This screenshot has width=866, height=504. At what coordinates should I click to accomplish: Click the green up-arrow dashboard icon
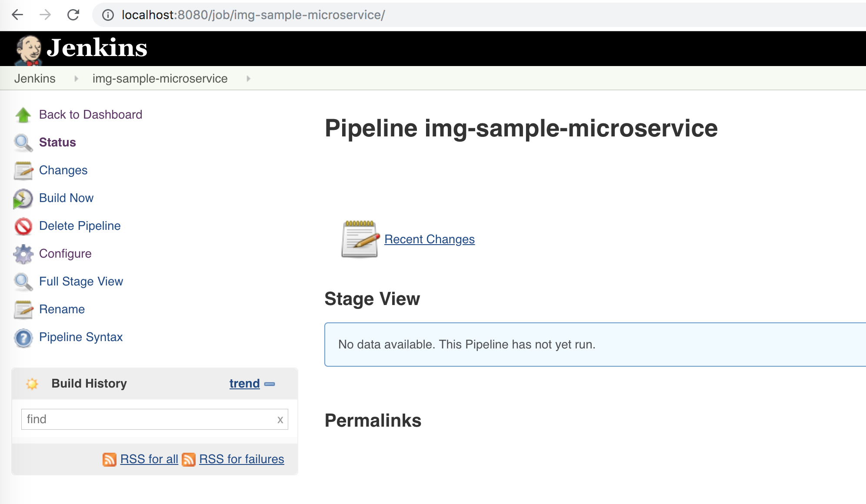[x=23, y=115]
